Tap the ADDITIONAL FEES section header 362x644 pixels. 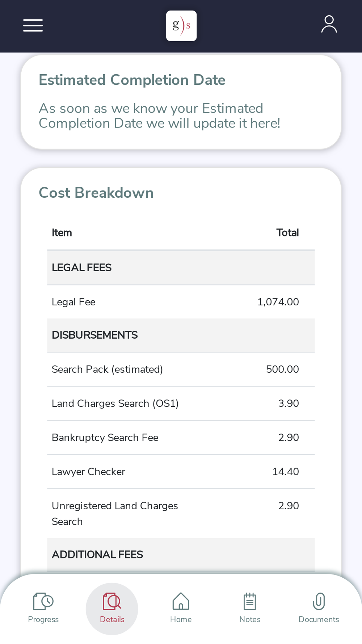tap(181, 555)
